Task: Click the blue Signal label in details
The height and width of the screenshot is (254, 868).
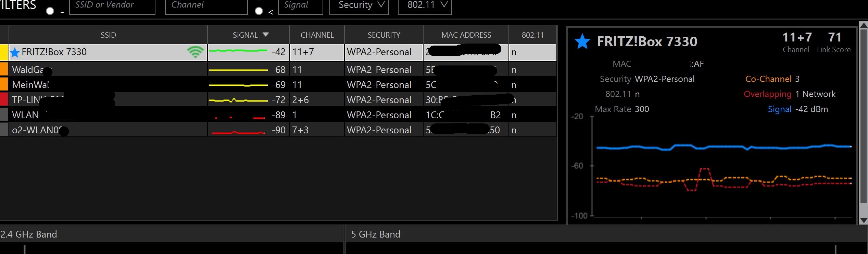Action: point(779,109)
